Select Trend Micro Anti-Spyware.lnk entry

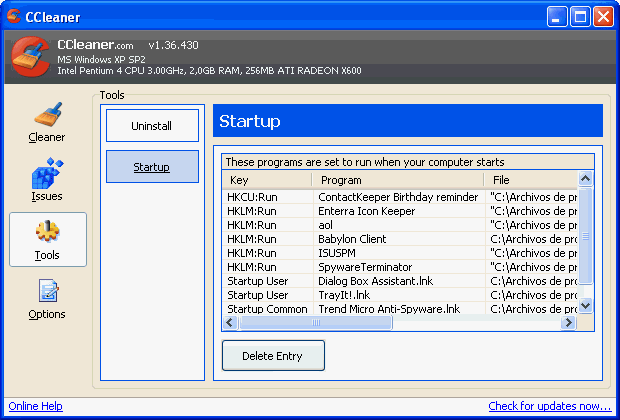coord(389,309)
